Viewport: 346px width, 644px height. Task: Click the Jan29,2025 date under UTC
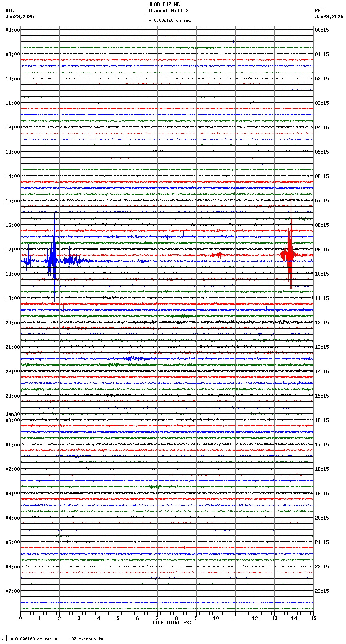(x=20, y=17)
